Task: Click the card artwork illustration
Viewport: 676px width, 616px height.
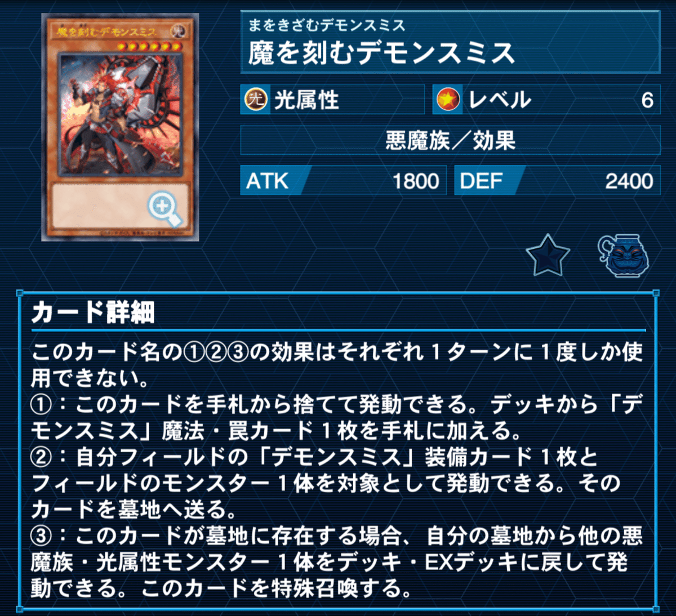Action: (121, 114)
